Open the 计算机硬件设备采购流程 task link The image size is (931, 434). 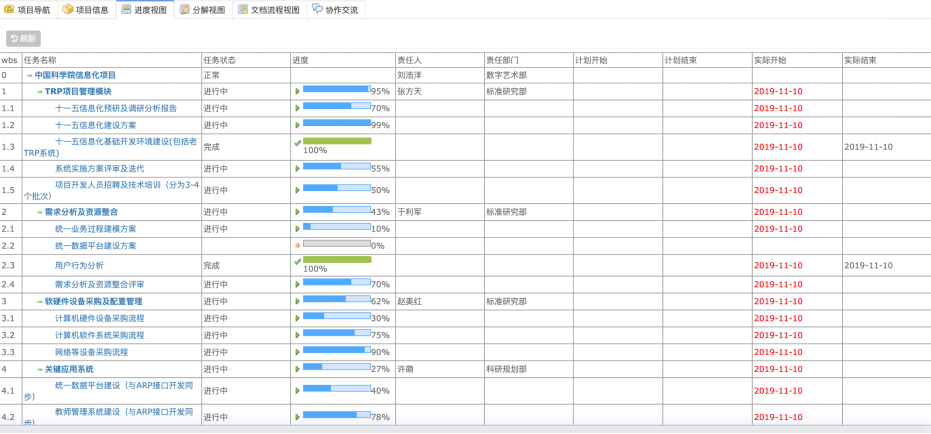(x=99, y=319)
